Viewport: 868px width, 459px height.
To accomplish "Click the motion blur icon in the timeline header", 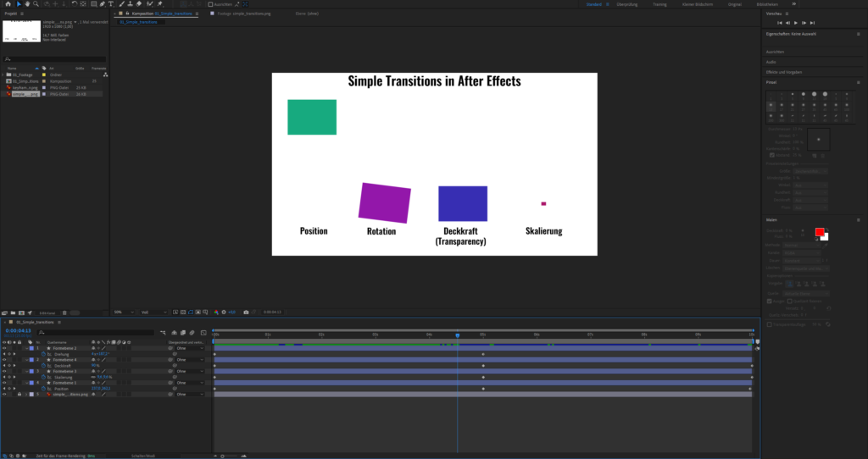I will coord(192,333).
